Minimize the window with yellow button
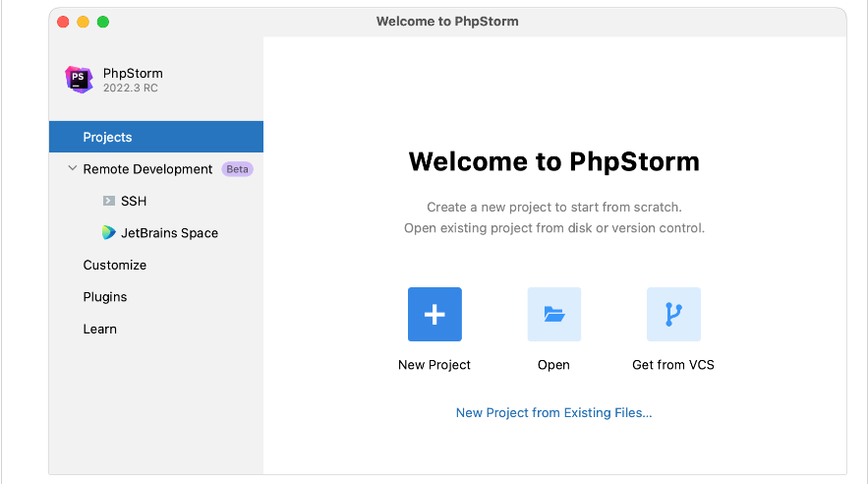Viewport: 868px width, 484px height. 83,22
